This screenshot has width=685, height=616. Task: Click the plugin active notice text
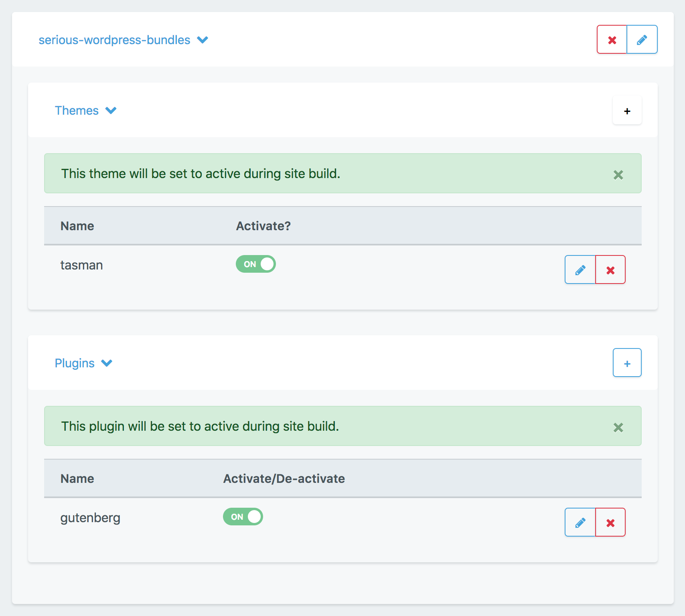200,426
